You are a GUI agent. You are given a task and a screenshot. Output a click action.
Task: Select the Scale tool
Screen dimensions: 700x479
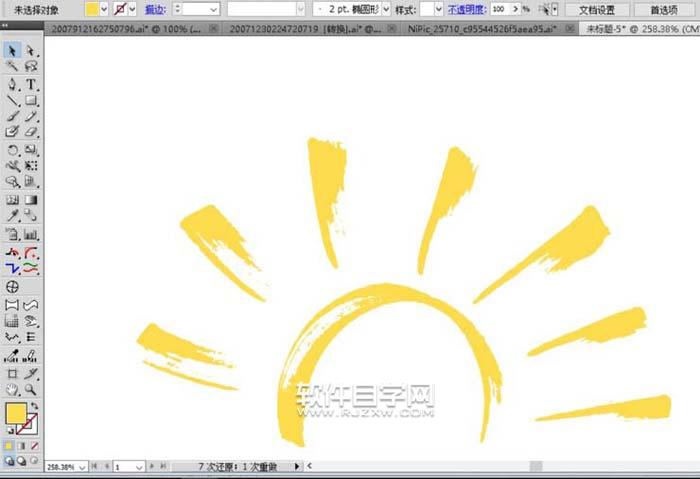[31, 150]
